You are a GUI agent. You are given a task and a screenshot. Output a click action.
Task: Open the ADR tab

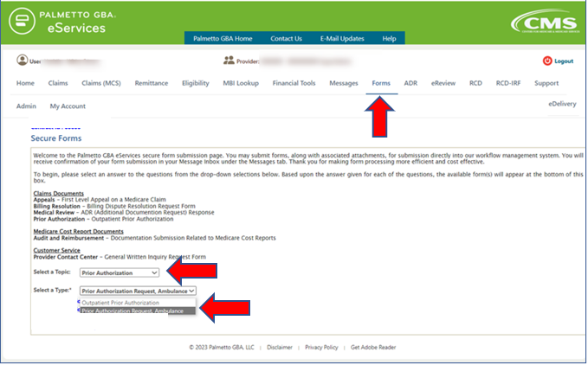410,83
